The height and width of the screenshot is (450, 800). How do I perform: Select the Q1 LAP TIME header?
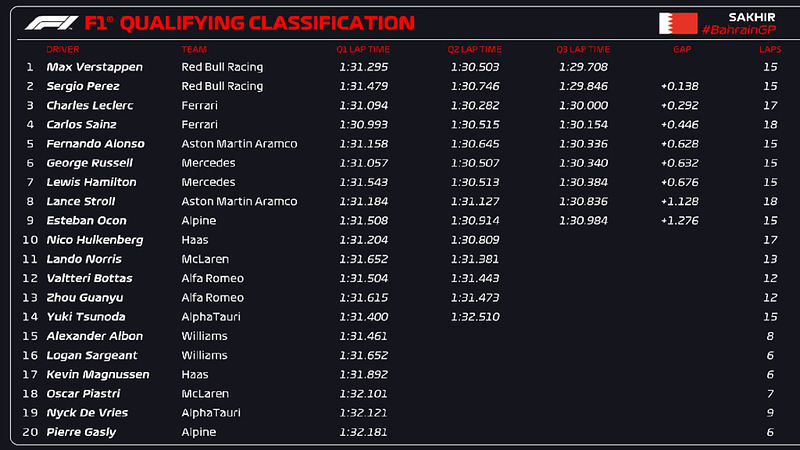coord(363,49)
